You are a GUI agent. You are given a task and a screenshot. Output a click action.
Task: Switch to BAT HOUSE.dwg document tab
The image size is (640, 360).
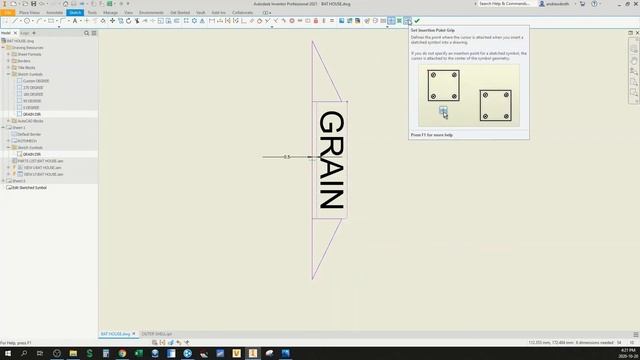115,334
